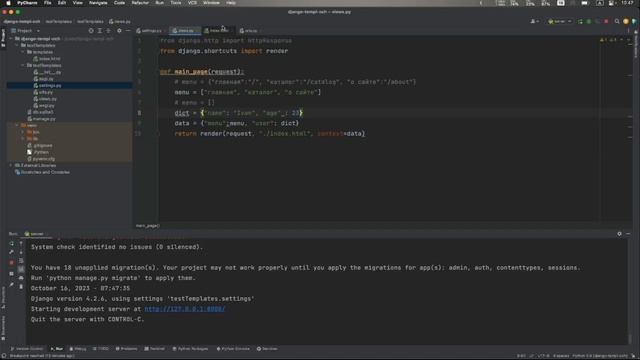The image size is (640, 360).
Task: Click Python interpreter in status bar
Action: 600,356
